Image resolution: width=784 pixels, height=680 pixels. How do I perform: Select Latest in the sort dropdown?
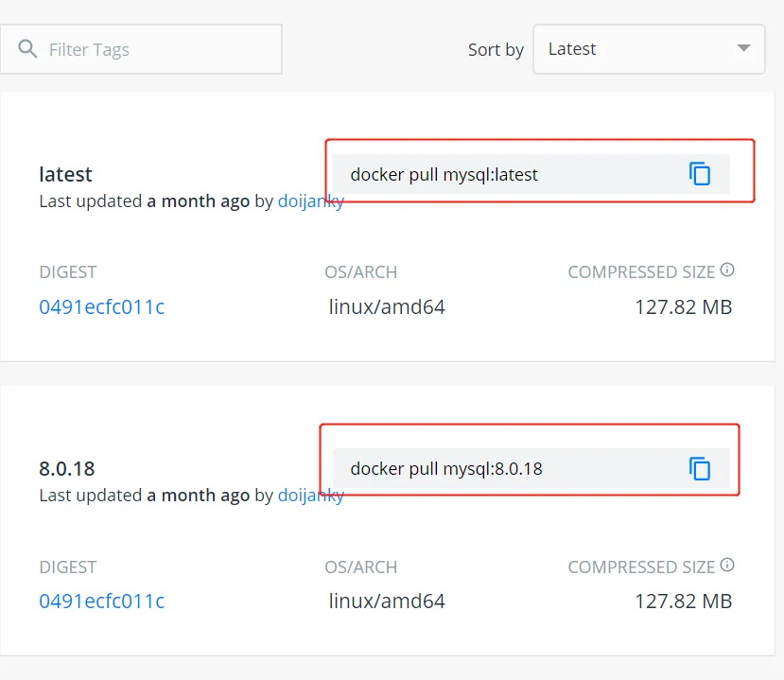pos(573,48)
